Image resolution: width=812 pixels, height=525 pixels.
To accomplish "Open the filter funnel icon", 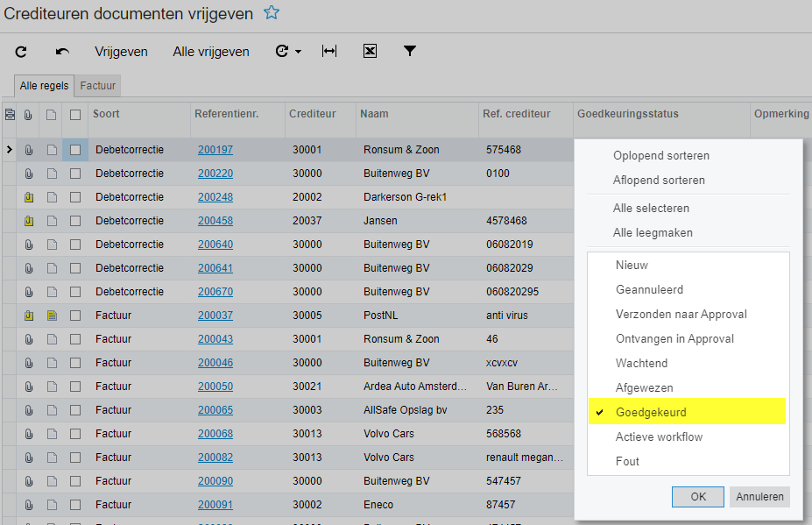I will [410, 51].
